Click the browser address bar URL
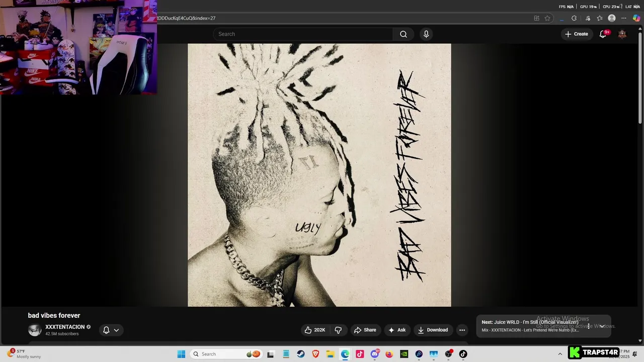 pos(186,18)
